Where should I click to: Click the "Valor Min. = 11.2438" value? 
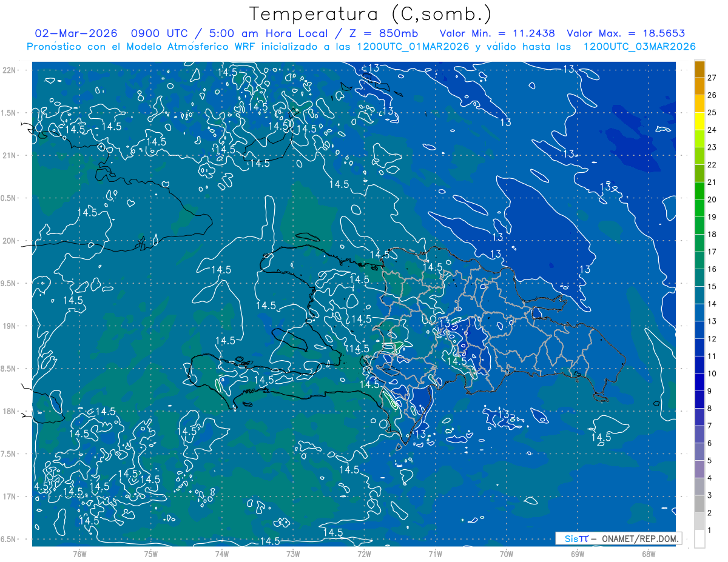pyautogui.click(x=497, y=33)
